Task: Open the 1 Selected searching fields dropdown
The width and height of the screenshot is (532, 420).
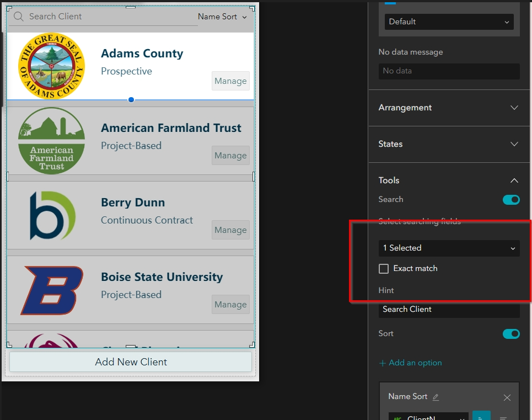Action: click(449, 248)
